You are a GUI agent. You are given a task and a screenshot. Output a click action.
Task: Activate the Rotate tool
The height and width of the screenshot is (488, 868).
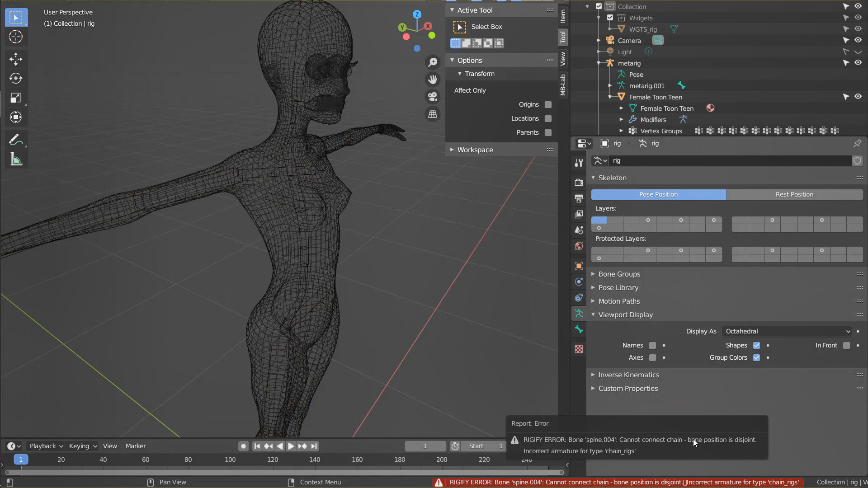pos(16,78)
